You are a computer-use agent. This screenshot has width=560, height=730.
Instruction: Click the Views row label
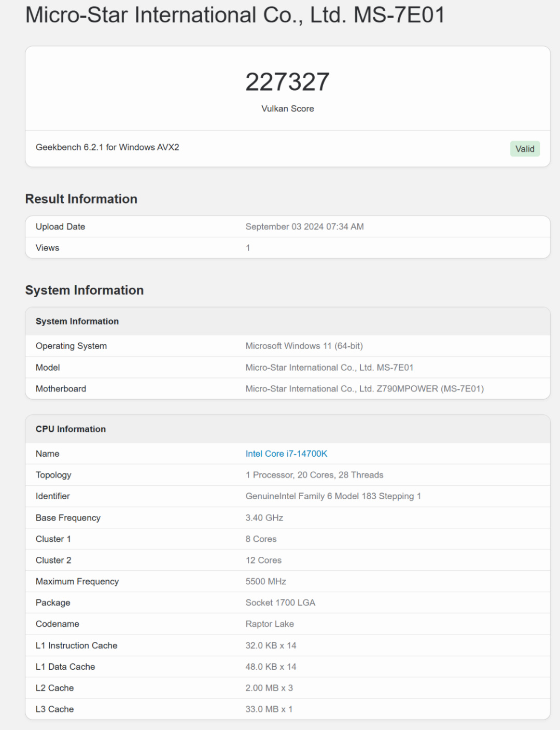[x=48, y=248]
